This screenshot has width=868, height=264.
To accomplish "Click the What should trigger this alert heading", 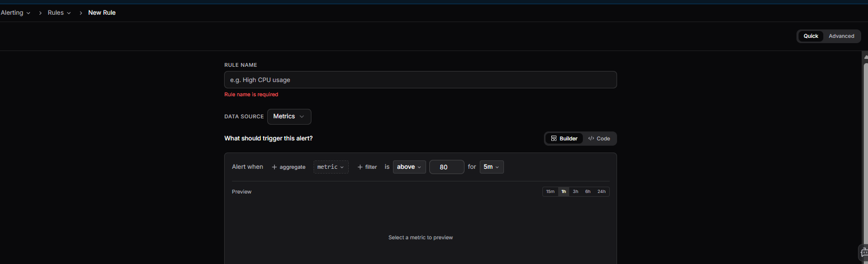I will pos(268,138).
